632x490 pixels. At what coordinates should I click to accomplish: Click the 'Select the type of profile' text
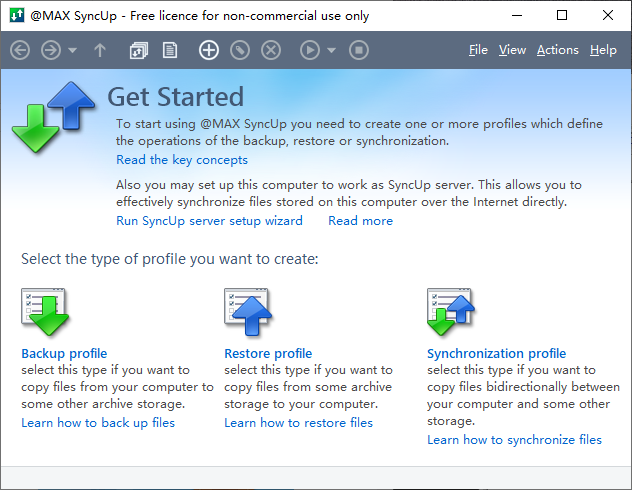(170, 259)
